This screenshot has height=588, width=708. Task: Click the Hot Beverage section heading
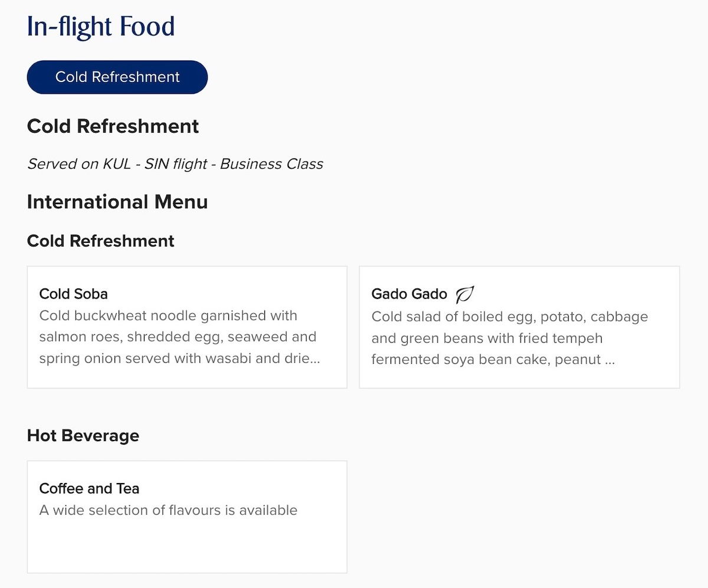[83, 436]
